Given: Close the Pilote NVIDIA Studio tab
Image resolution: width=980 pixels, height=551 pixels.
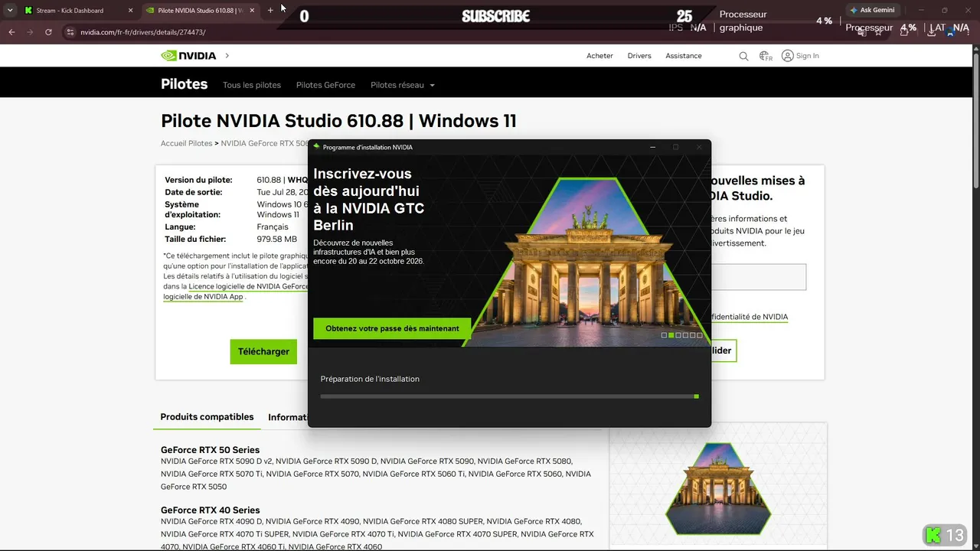Looking at the screenshot, I should [x=252, y=11].
